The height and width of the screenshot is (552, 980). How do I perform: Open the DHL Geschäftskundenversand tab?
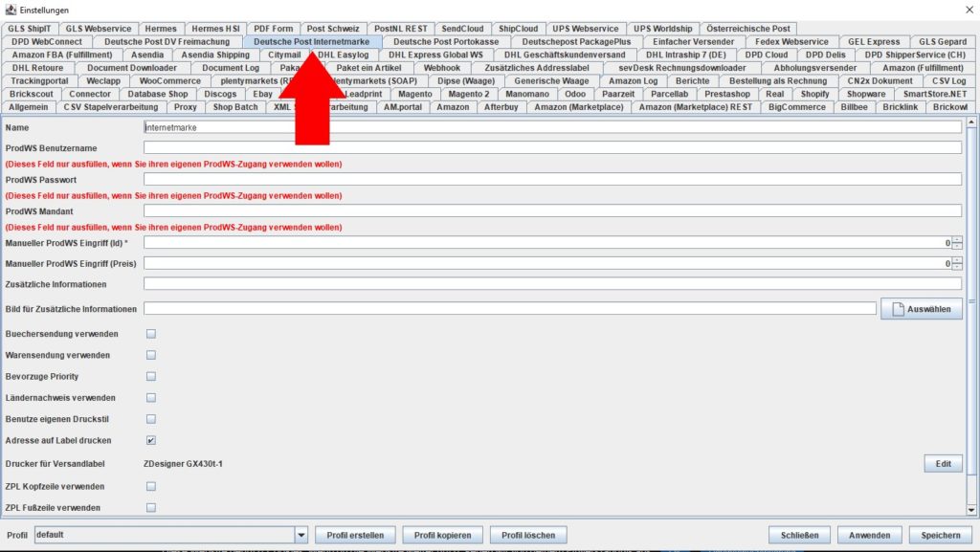[x=565, y=55]
